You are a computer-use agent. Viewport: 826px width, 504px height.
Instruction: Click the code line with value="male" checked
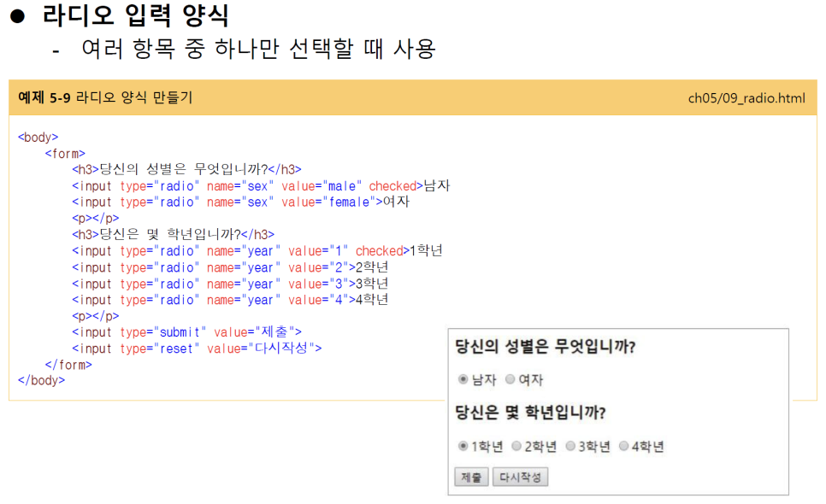click(262, 186)
